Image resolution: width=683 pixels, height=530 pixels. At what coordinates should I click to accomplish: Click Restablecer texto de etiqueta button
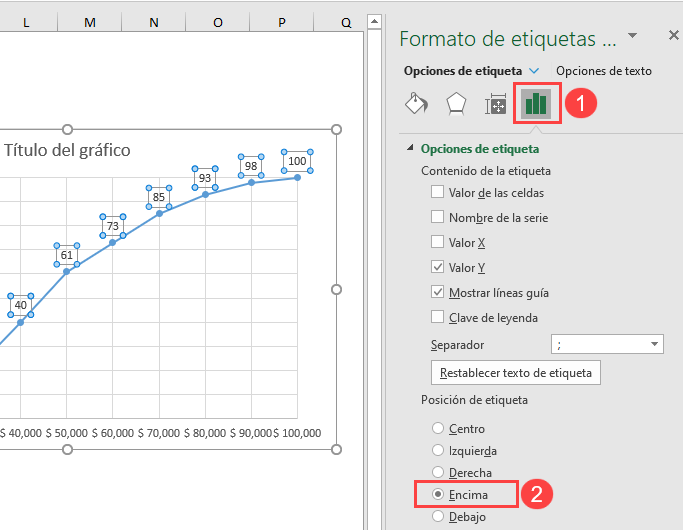(x=516, y=373)
